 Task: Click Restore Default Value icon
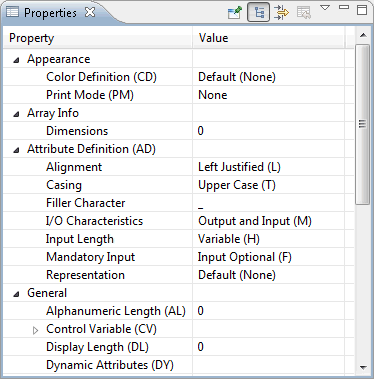(x=304, y=13)
